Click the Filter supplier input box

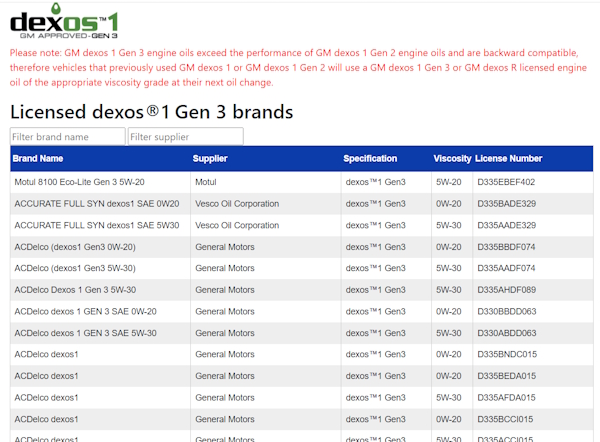(x=185, y=136)
